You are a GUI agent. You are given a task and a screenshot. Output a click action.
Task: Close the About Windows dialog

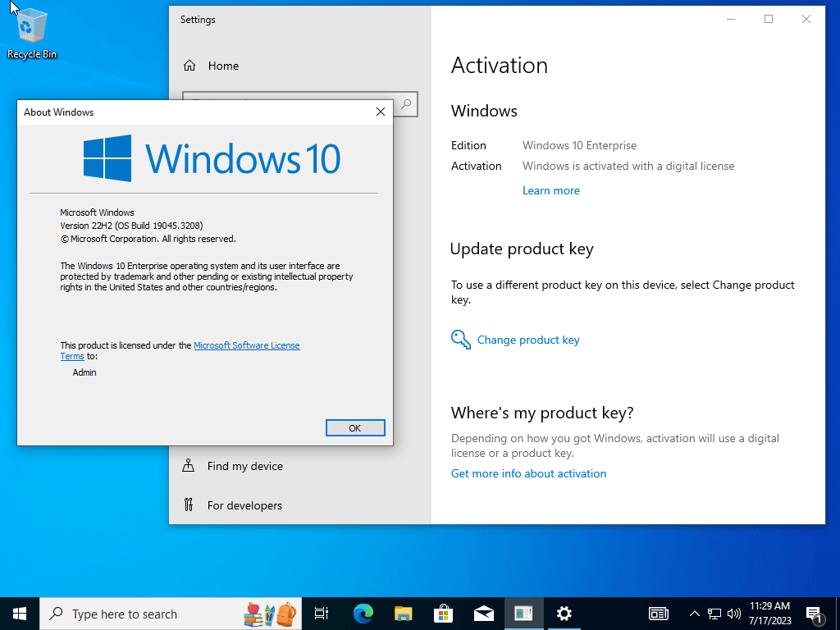pos(381,112)
